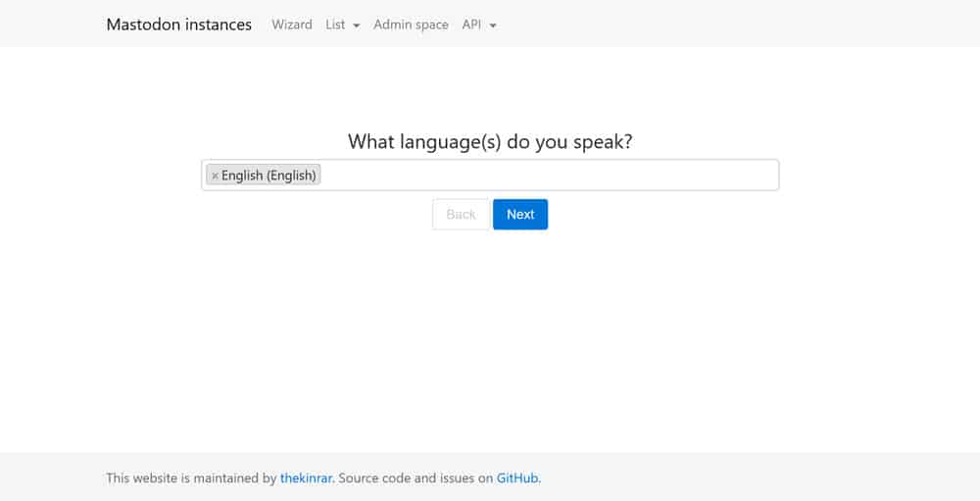Click footer text "This website is maintained by"
This screenshot has height=501, width=980.
[191, 478]
